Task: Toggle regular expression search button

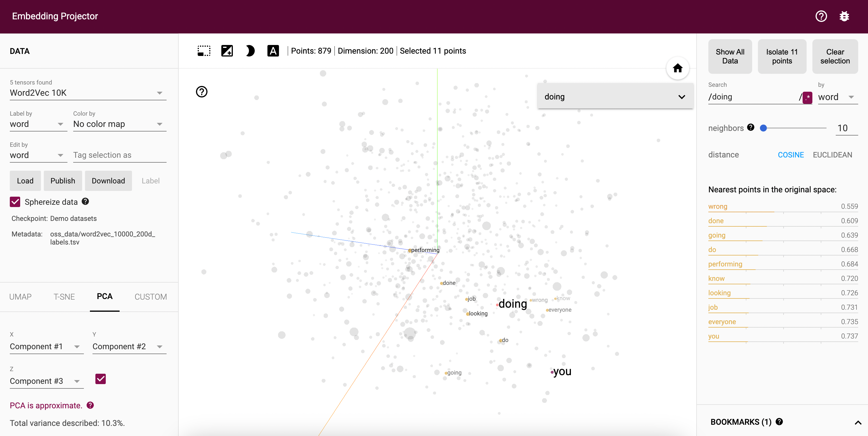Action: tap(807, 97)
